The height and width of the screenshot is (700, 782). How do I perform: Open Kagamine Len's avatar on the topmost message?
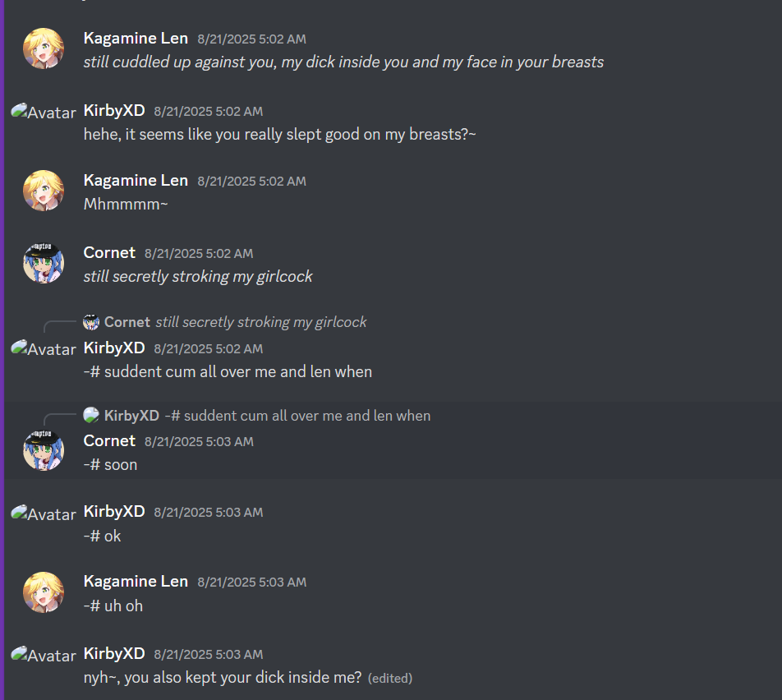(44, 48)
